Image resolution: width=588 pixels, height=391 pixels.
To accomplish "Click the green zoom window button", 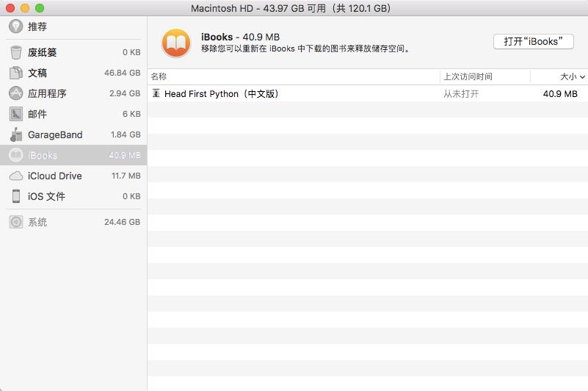I will (x=40, y=8).
